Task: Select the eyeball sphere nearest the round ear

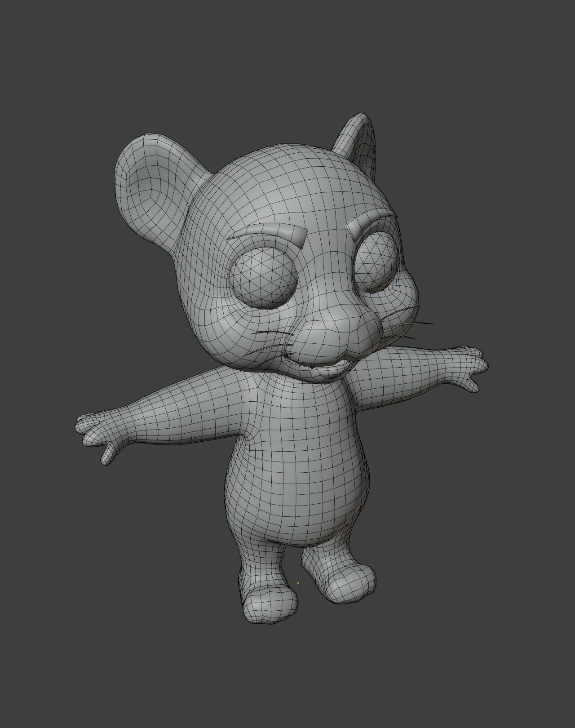Action: point(264,277)
